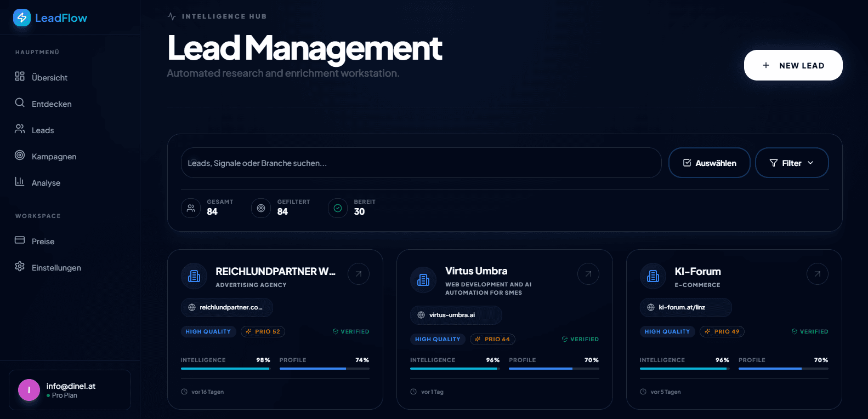Go to Übersicht in the main menu
Viewport: 868px width, 419px height.
point(70,77)
